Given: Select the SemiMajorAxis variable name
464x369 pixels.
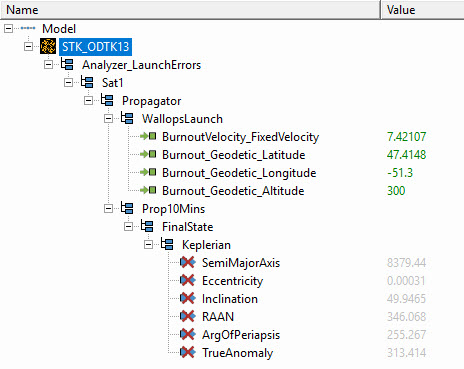Looking at the screenshot, I should [x=241, y=263].
